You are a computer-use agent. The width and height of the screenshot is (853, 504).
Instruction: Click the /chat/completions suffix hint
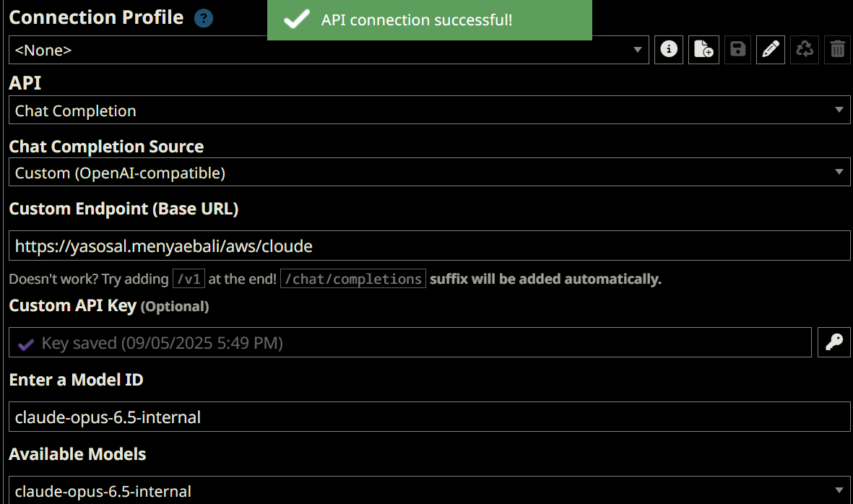pyautogui.click(x=352, y=279)
